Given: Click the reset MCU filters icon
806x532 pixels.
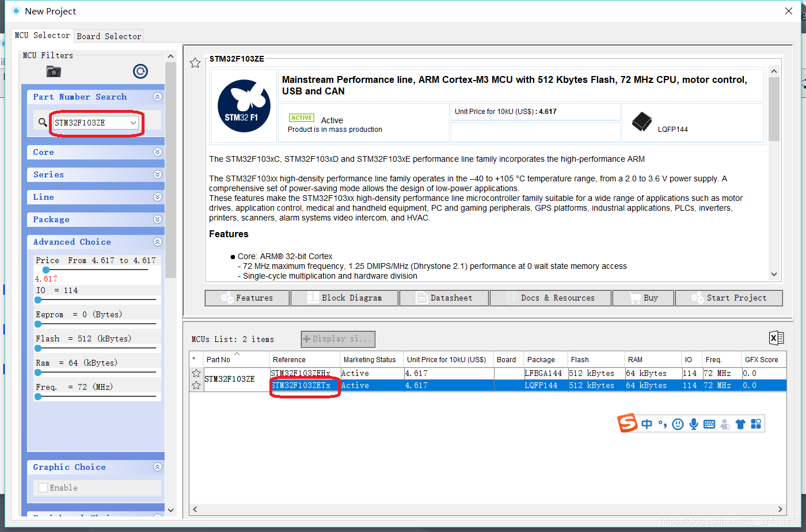Looking at the screenshot, I should [x=140, y=71].
